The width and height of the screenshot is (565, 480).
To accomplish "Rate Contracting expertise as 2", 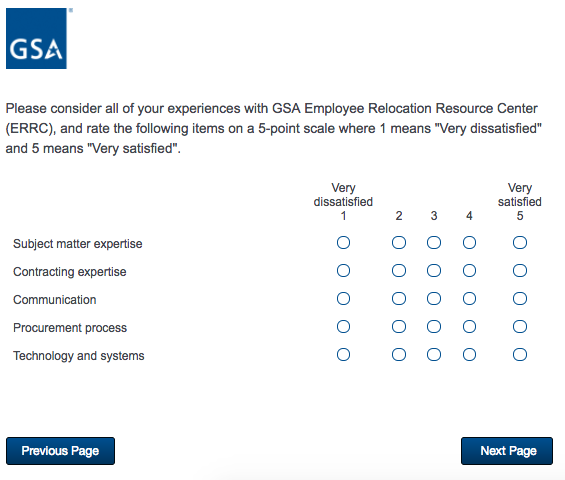I will click(x=399, y=271).
